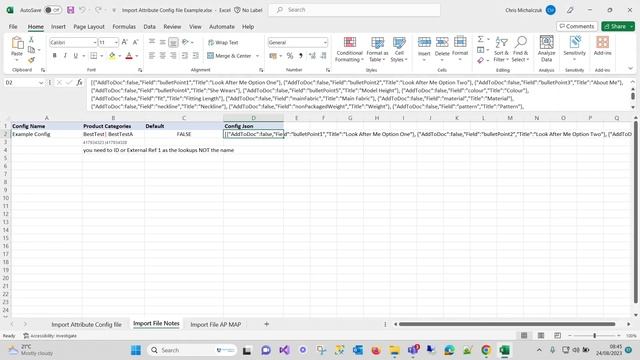Switch to the Page Layout tab
Image resolution: width=640 pixels, height=360 pixels.
click(89, 27)
